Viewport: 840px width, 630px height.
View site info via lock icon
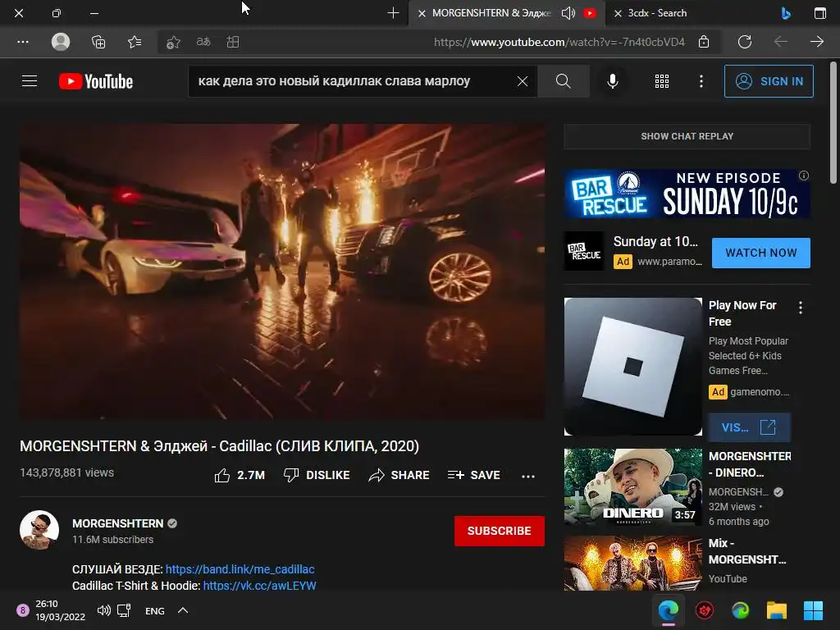click(x=704, y=42)
